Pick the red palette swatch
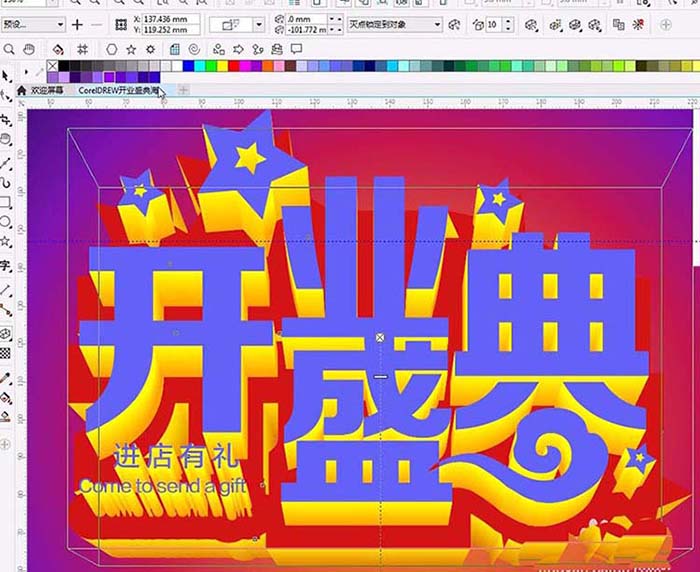The height and width of the screenshot is (572, 700). tap(233, 66)
